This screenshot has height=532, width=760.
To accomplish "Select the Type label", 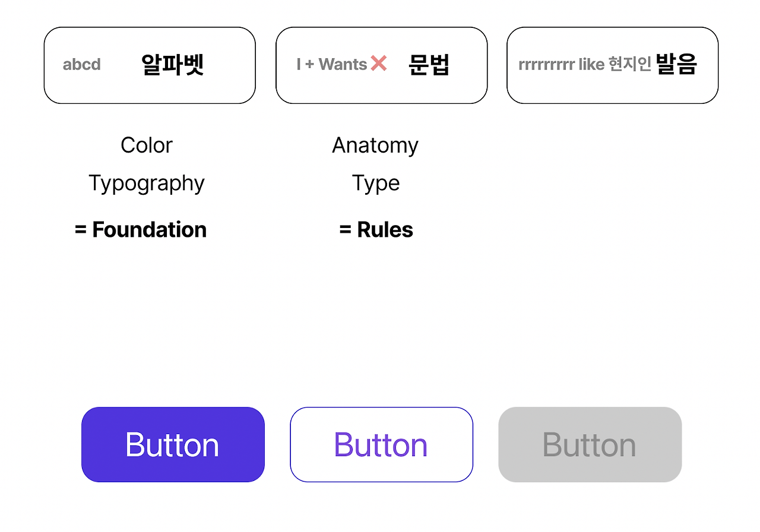I will coord(376,183).
